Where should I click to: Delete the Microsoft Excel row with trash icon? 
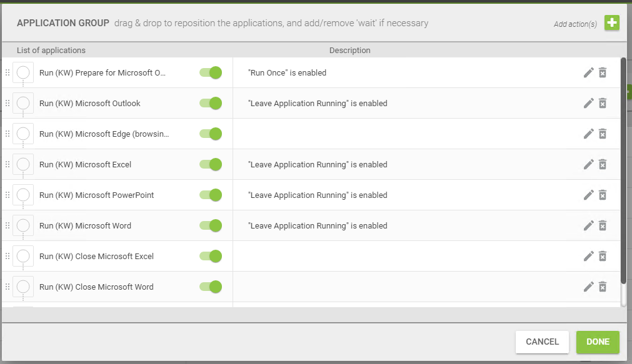coord(602,164)
